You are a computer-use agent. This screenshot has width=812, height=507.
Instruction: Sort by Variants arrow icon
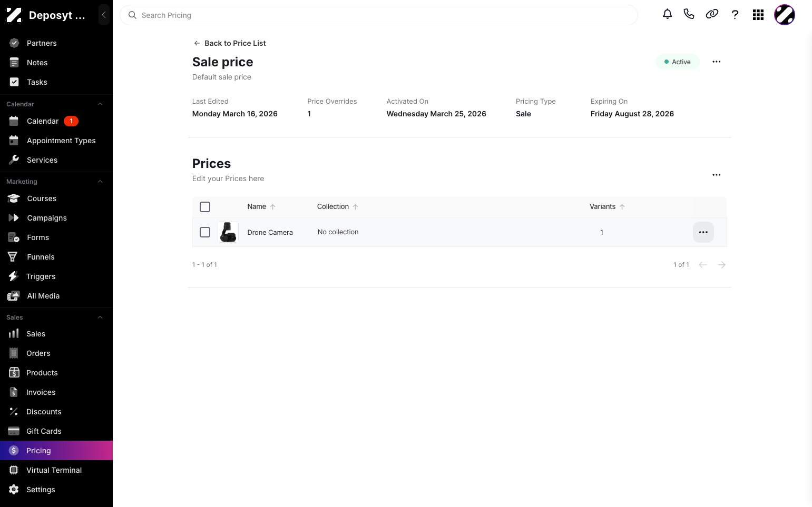click(x=622, y=207)
